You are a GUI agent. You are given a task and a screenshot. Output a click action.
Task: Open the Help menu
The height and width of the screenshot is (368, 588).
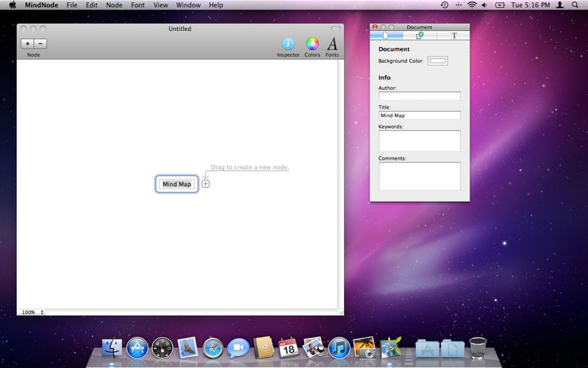pos(215,5)
